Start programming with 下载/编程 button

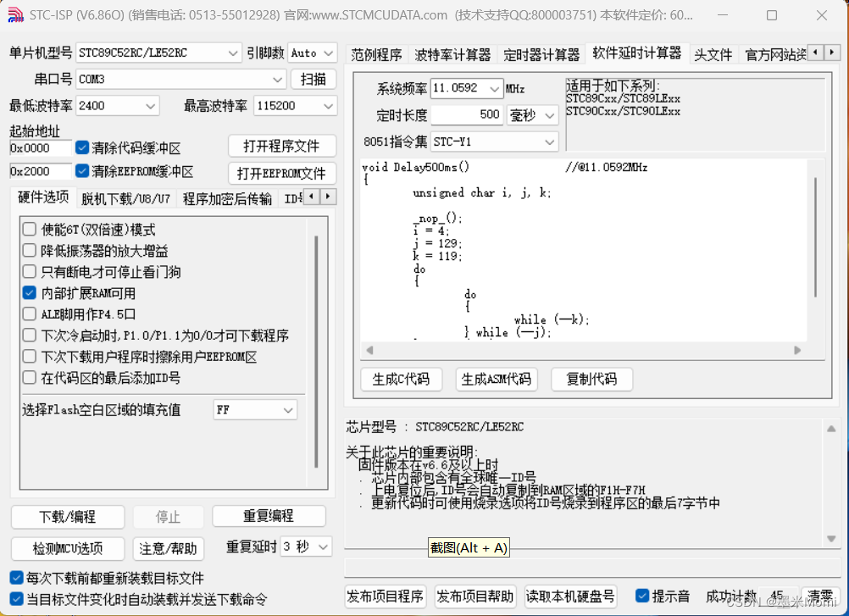pos(67,516)
